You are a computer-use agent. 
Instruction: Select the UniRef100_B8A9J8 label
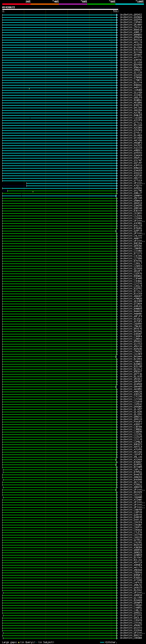pyautogui.click(x=131, y=30)
